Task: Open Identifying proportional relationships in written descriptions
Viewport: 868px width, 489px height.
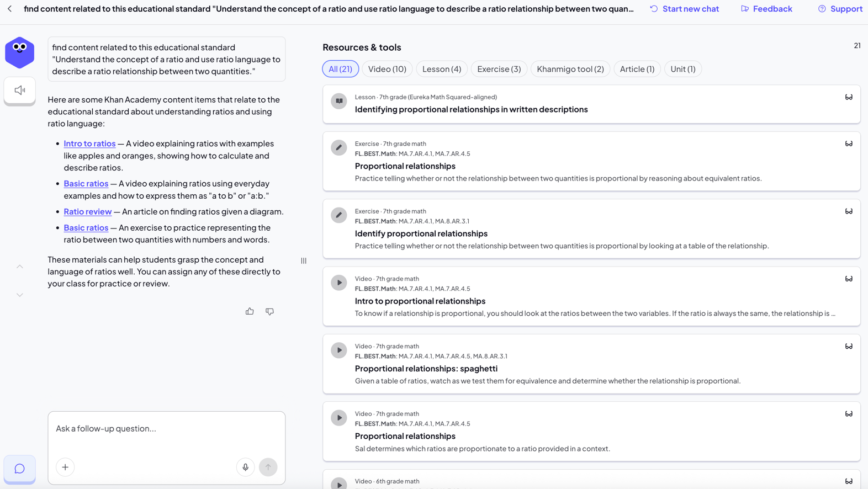Action: [471, 109]
